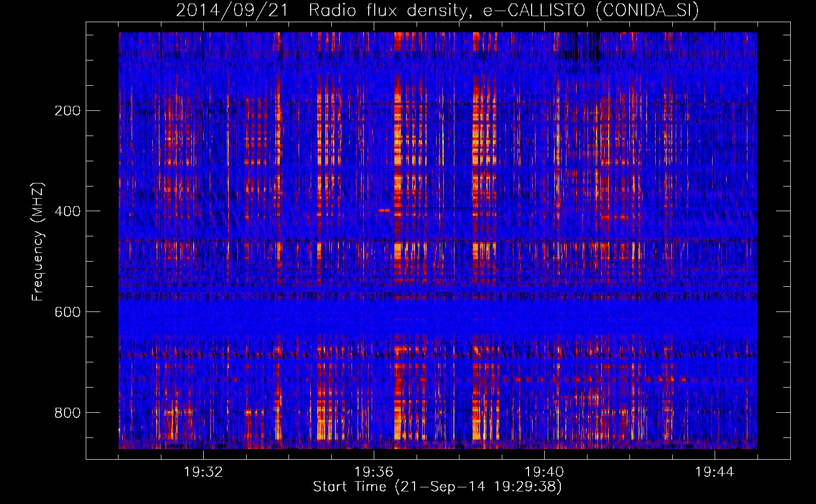This screenshot has width=816, height=504.
Task: Click the '19:32' time tick label
Action: (203, 472)
